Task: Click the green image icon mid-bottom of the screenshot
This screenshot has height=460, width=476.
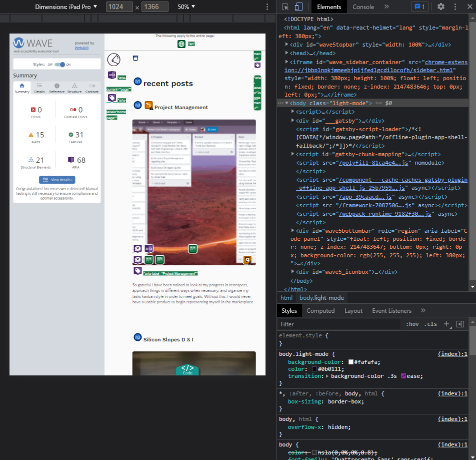Action: pyautogui.click(x=193, y=249)
